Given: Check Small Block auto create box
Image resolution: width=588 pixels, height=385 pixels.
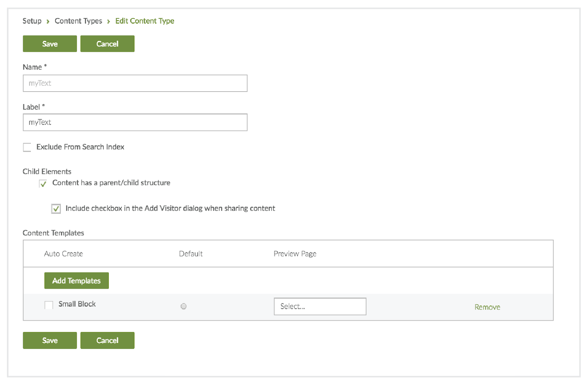Looking at the screenshot, I should [49, 305].
